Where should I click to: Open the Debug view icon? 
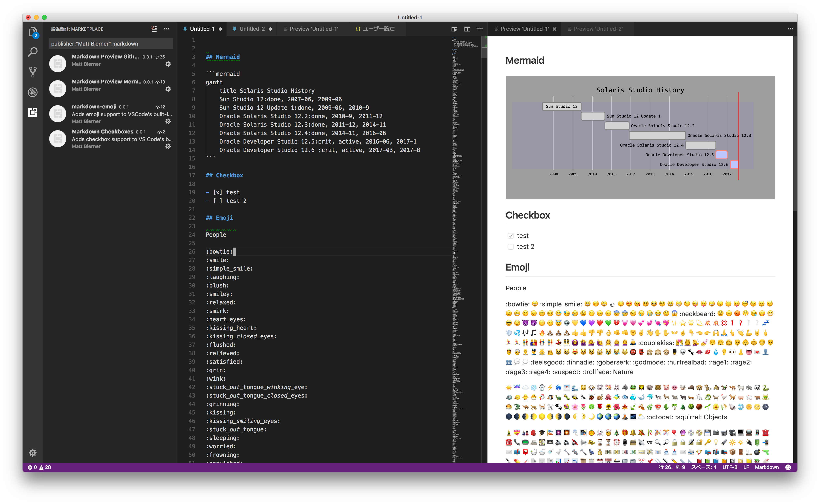point(32,92)
